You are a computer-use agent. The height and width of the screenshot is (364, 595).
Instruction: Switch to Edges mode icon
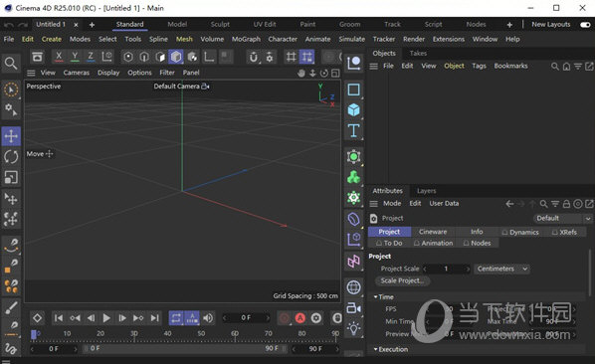point(144,57)
